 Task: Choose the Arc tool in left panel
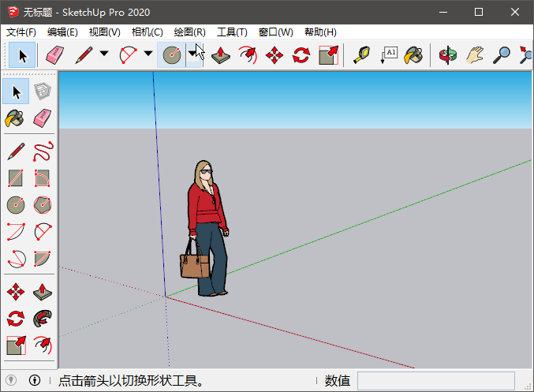pyautogui.click(x=16, y=232)
